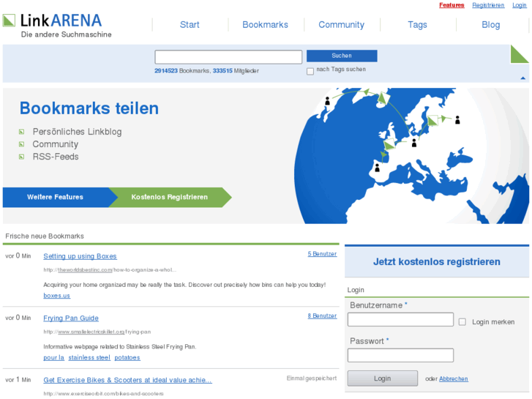532x399 pixels.
Task: Click 'Die andere Suchmaschine' tagline
Action: [x=66, y=34]
